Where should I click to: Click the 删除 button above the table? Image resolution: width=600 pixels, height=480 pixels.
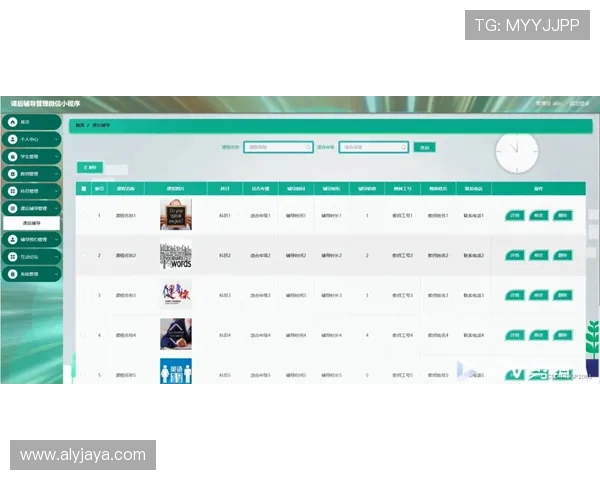(90, 167)
